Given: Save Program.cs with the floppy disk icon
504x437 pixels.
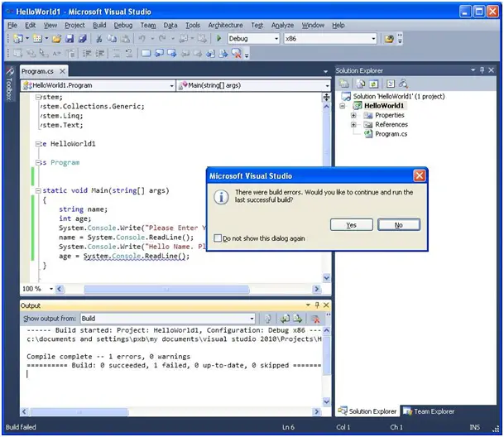Looking at the screenshot, I should click(70, 39).
